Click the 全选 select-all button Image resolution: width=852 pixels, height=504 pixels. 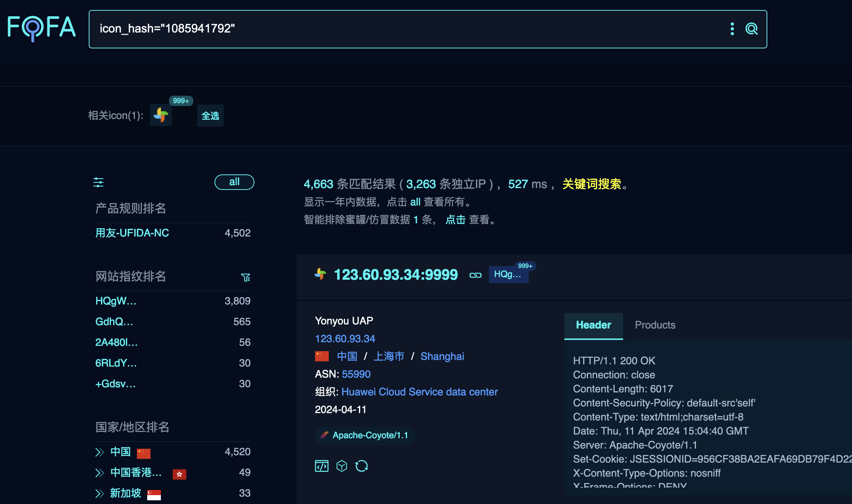[210, 115]
